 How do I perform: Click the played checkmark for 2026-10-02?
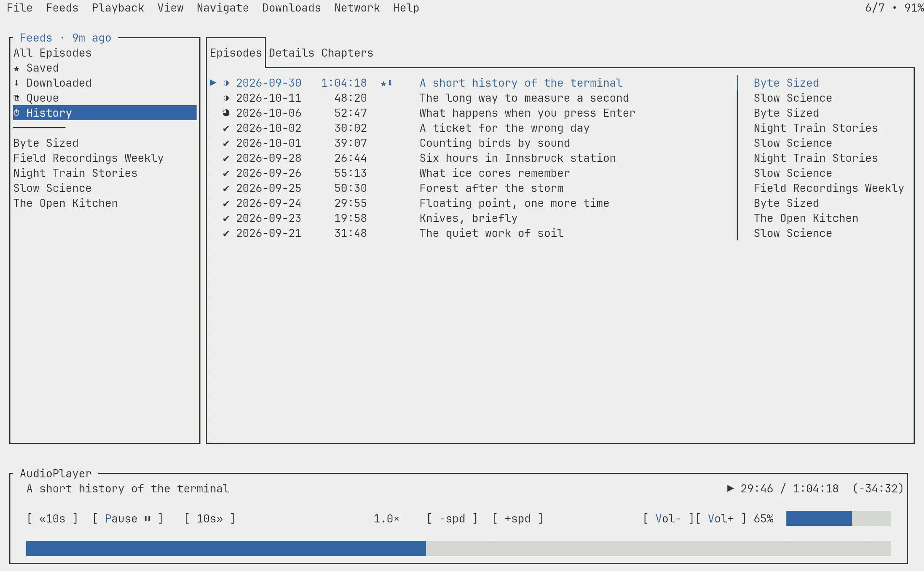[226, 128]
